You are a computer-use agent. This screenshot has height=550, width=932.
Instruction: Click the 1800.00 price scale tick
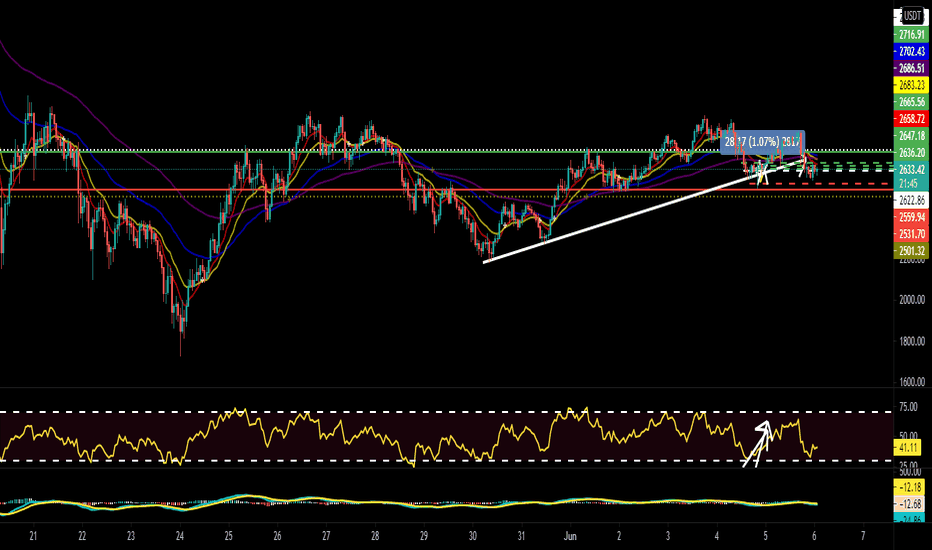pyautogui.click(x=911, y=341)
